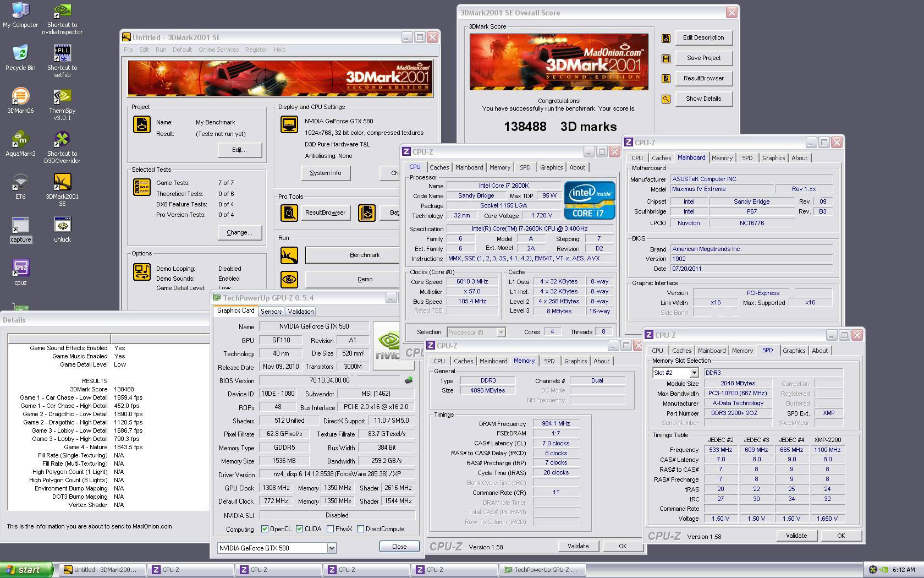This screenshot has height=578, width=924.
Task: Toggle the DirectCompute checkbox in GPU-Z
Action: coord(360,529)
